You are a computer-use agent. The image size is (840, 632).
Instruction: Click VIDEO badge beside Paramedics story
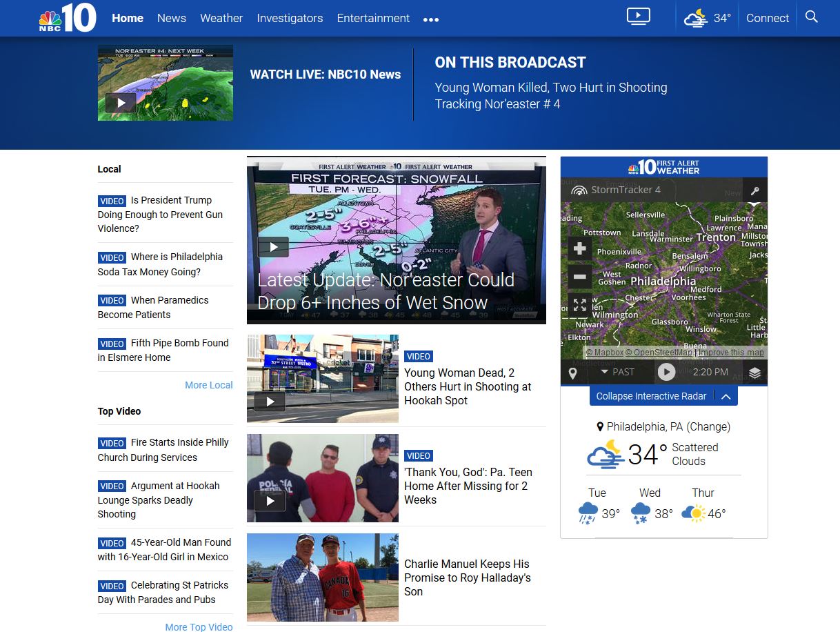point(112,301)
